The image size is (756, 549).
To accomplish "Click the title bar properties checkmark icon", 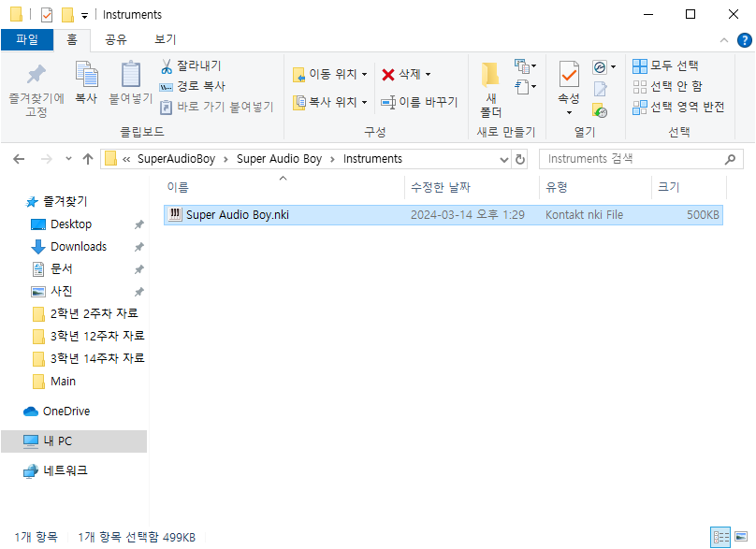I will pyautogui.click(x=47, y=15).
